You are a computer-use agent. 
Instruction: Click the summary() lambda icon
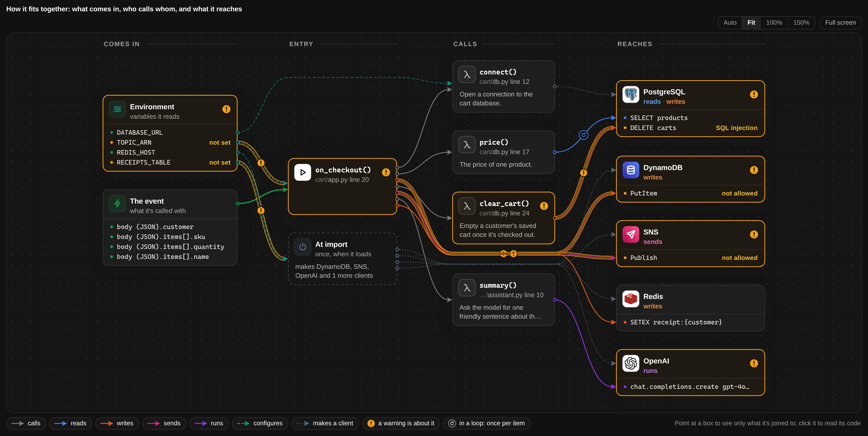coord(467,288)
